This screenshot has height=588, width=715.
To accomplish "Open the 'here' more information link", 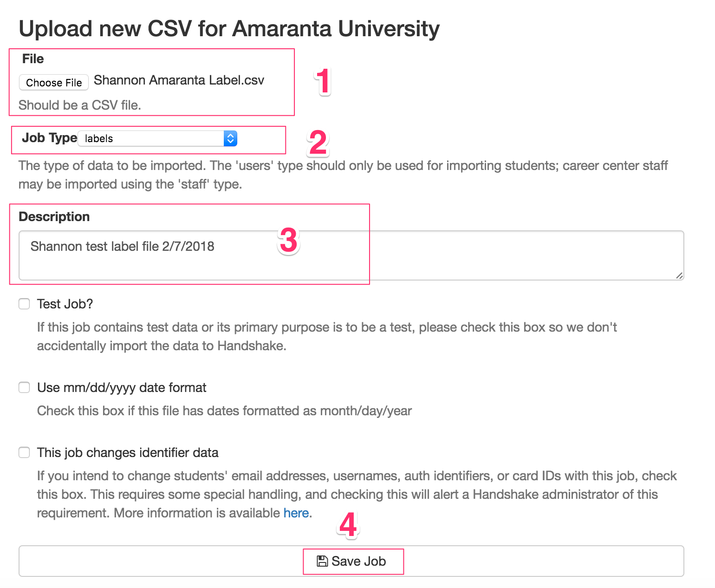I will pyautogui.click(x=296, y=513).
